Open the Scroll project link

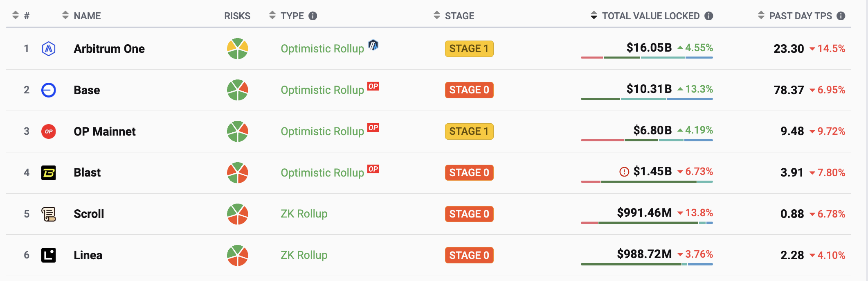pyautogui.click(x=89, y=214)
